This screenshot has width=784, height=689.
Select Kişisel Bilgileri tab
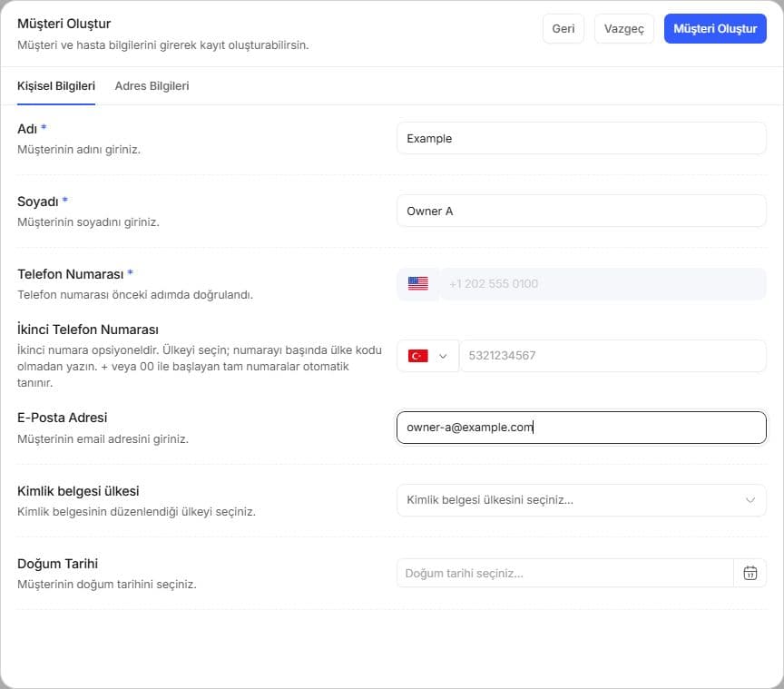pos(56,86)
